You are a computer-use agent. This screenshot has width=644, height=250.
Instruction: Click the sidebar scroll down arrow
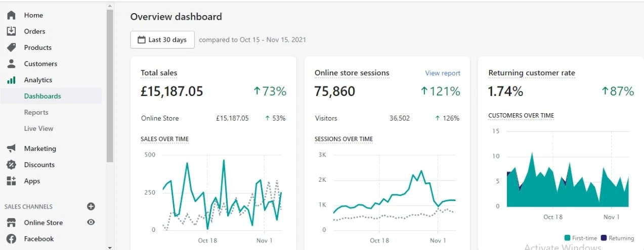pos(110,247)
